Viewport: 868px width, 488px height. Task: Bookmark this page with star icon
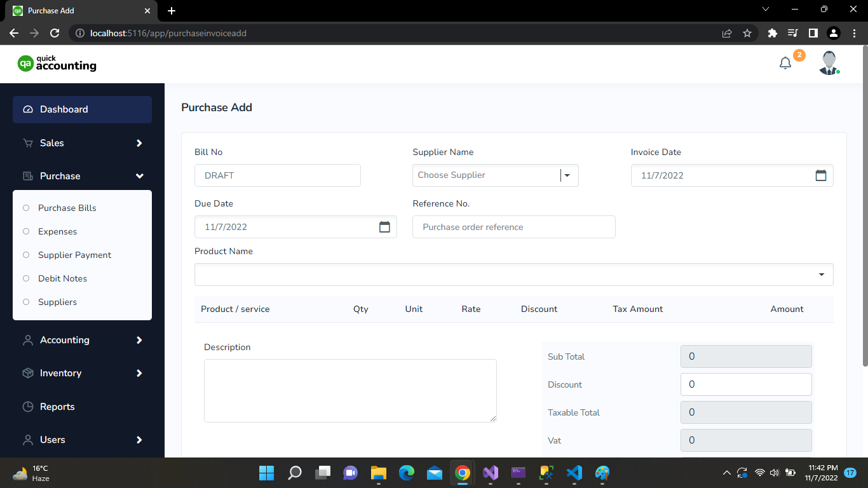tap(747, 33)
